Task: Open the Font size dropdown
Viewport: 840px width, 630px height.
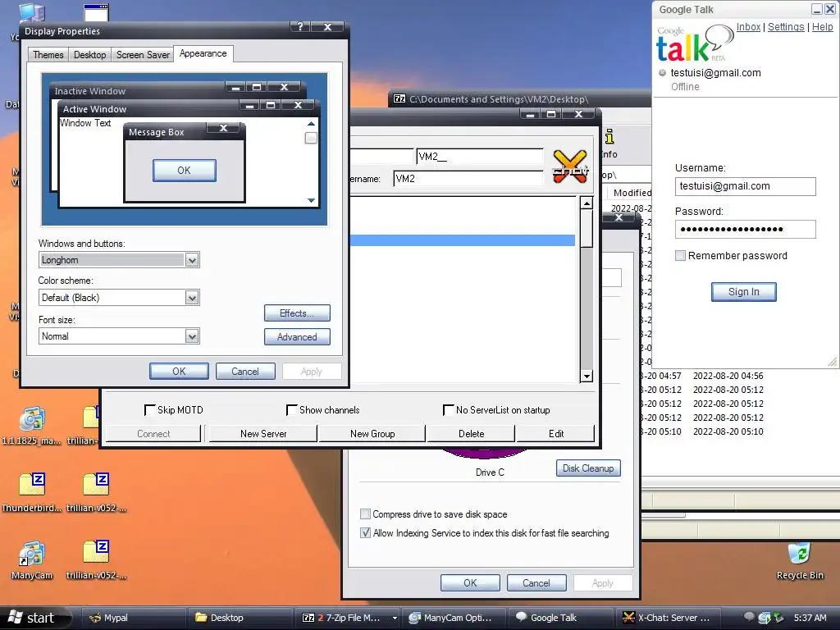Action: (x=192, y=336)
